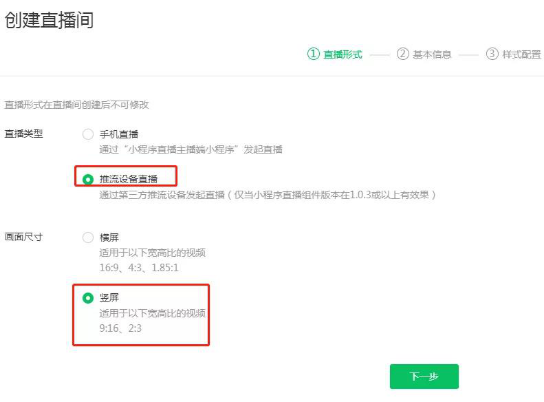This screenshot has width=544, height=402.
Task: Click the 直播类型 field label
Action: point(24,134)
